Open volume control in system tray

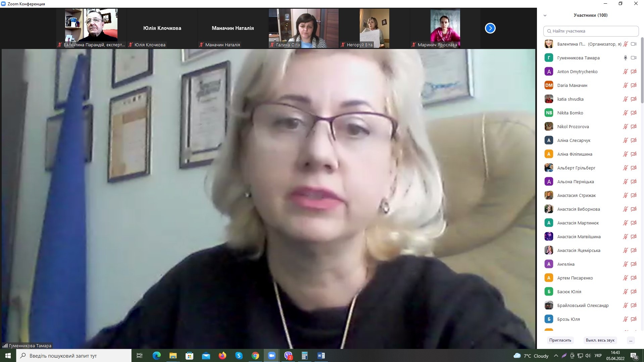[x=588, y=356]
